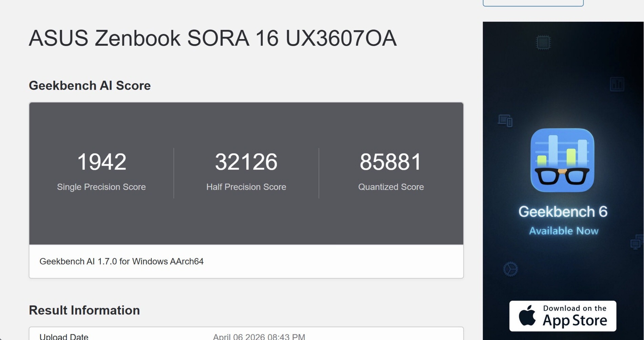Click the bar chart icon in the ad background
Image resolution: width=644 pixels, height=340 pixels.
coord(618,84)
